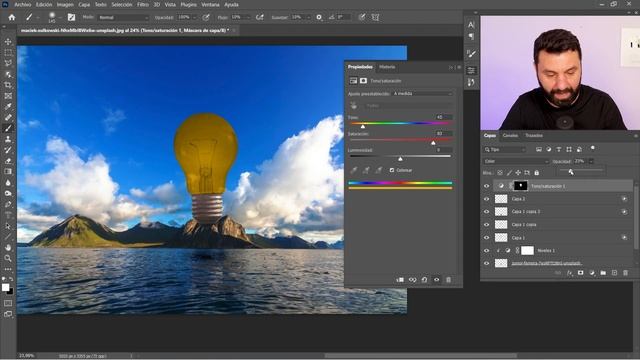Click the symmetry paint options icon

375,17
